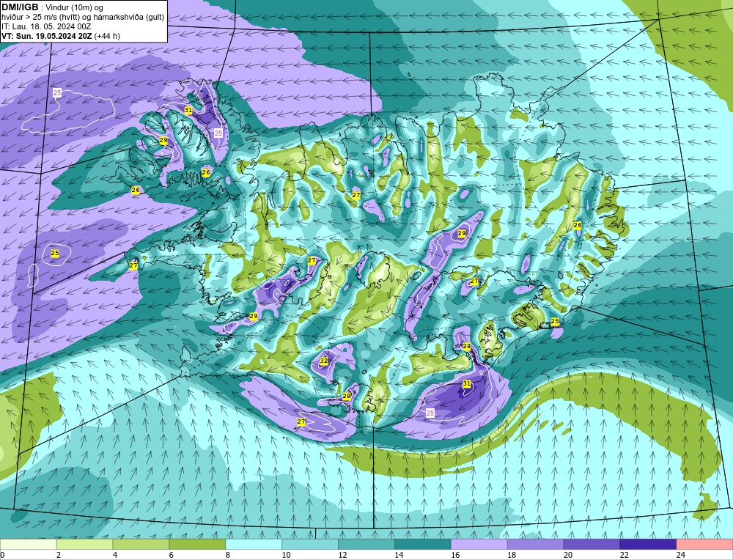
Task: Select the 'VT: Sun. 19.05.2024 20Z' valid-time line
Action: pos(61,36)
